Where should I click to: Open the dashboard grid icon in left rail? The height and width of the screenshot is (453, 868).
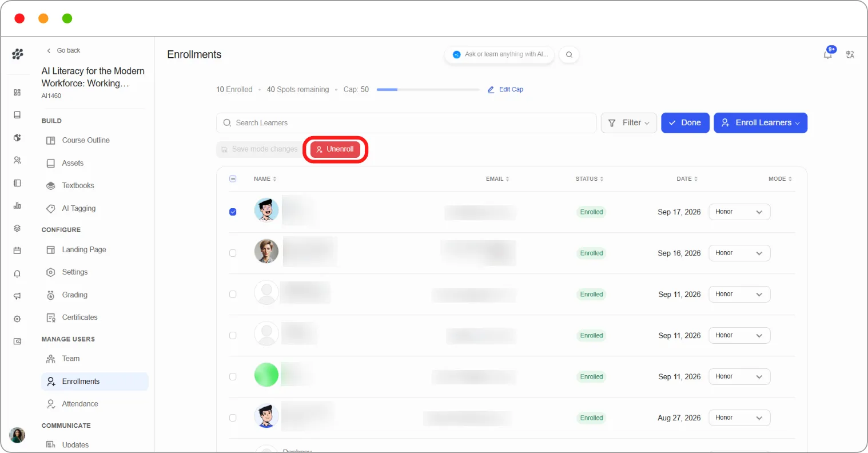[x=17, y=93]
